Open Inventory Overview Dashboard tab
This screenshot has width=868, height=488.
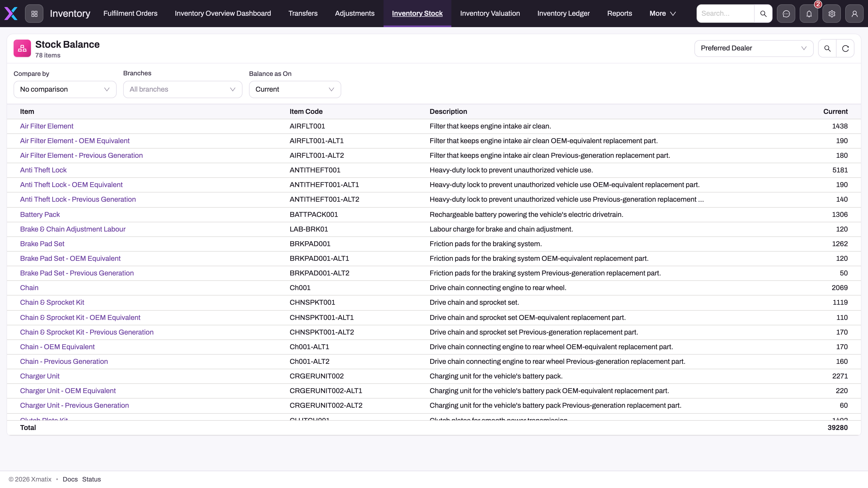223,14
